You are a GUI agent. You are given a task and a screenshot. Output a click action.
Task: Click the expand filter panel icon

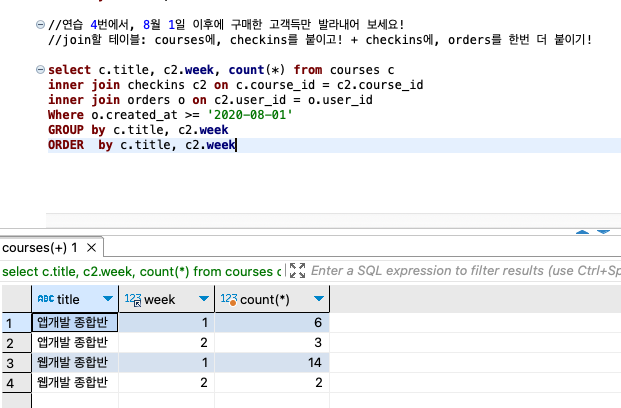pyautogui.click(x=297, y=271)
